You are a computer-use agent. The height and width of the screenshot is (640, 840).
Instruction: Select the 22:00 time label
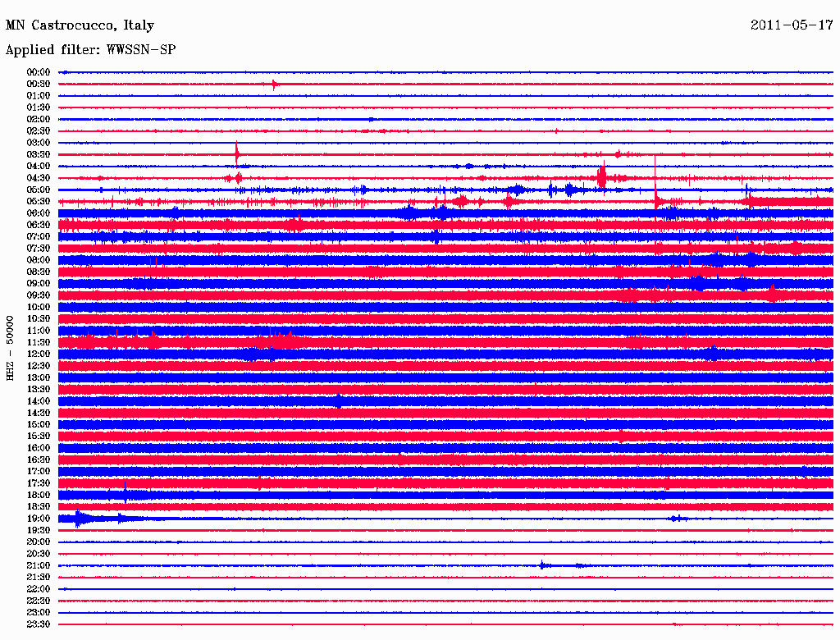click(39, 589)
